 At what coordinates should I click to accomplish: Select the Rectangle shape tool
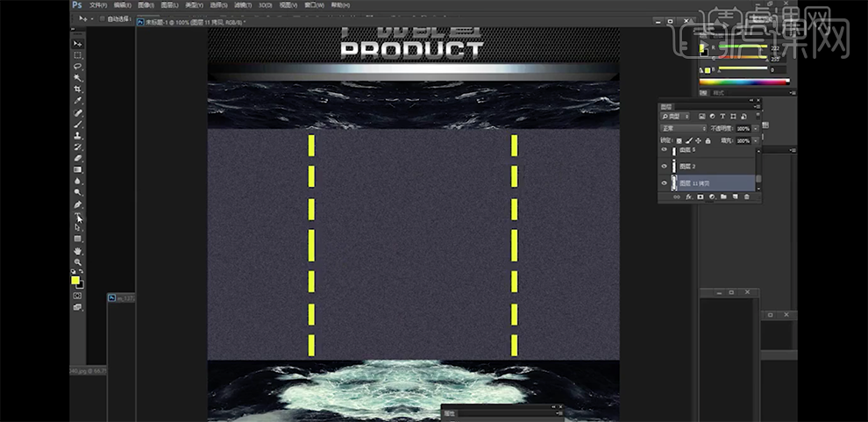pos(78,239)
